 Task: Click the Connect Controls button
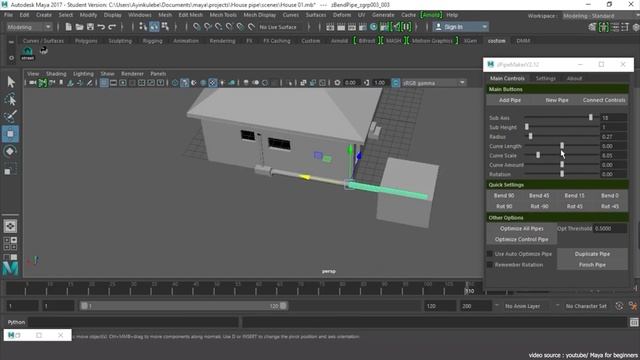(x=604, y=100)
